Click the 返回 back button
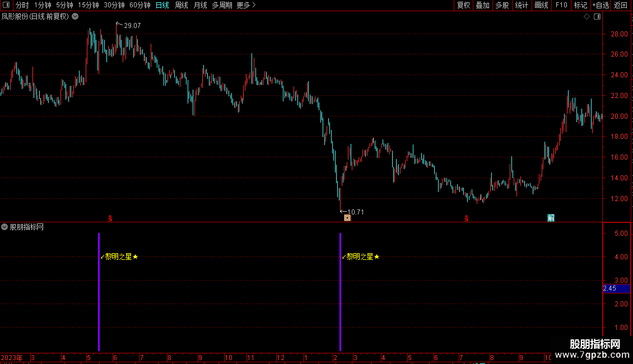Screen dimensions: 633x364 (621, 5)
